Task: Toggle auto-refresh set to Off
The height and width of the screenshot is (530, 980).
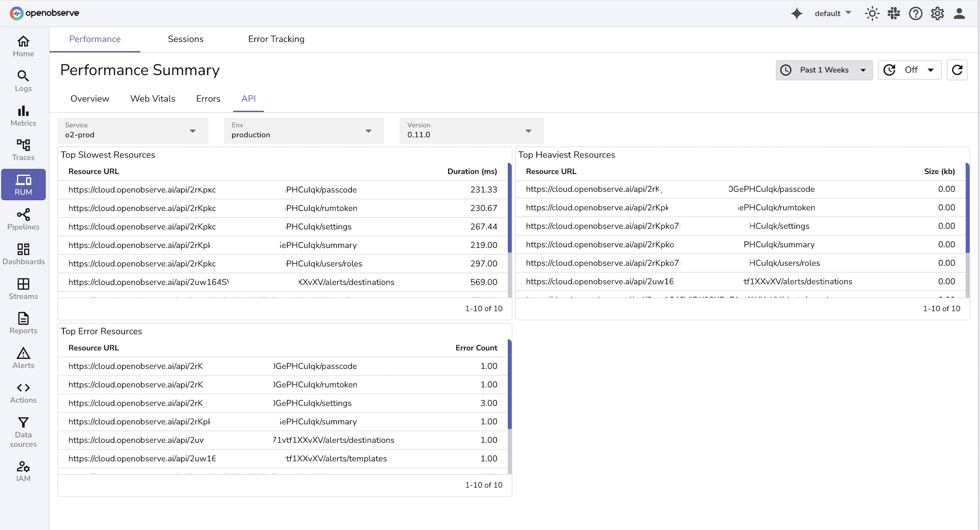Action: [910, 70]
